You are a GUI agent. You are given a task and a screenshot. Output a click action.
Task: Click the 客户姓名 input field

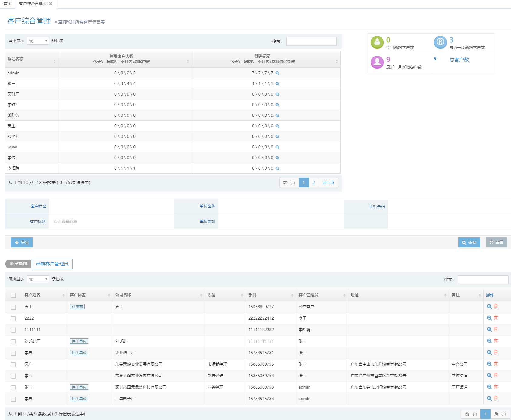tap(111, 207)
